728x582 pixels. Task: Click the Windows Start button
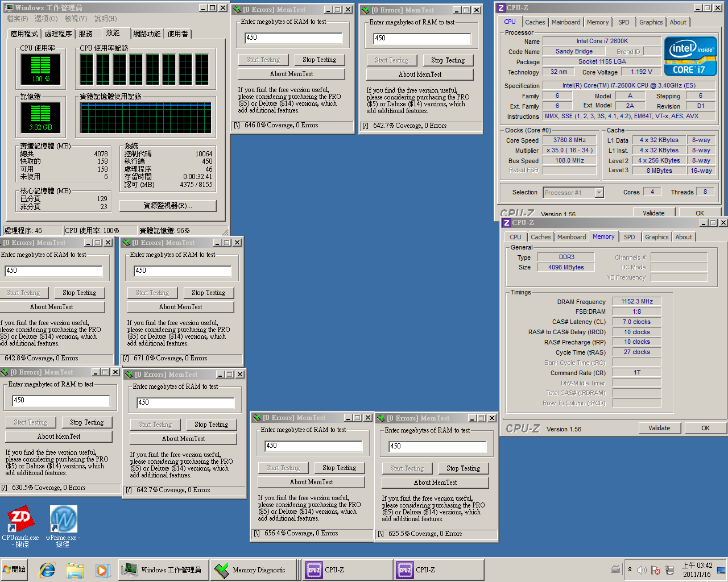click(x=15, y=569)
